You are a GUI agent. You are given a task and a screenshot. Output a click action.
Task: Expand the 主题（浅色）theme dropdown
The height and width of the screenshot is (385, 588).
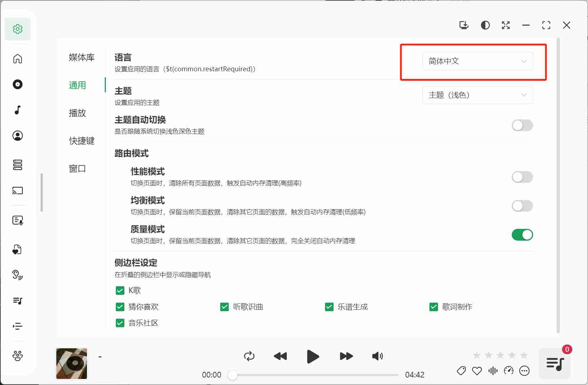pos(478,95)
